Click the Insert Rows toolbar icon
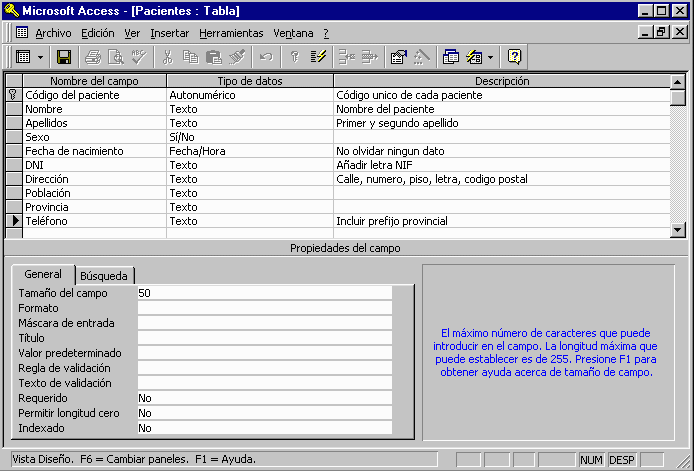The width and height of the screenshot is (694, 471). coord(347,57)
